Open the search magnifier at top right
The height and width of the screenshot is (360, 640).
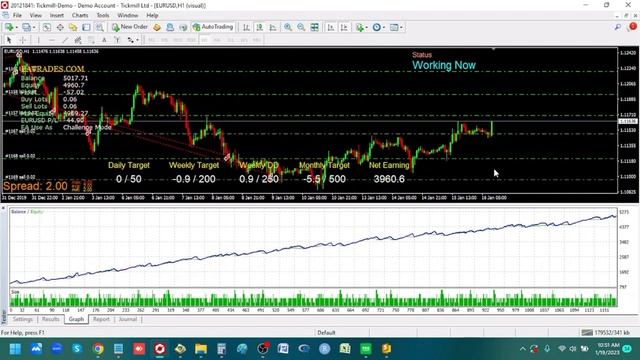(618, 27)
